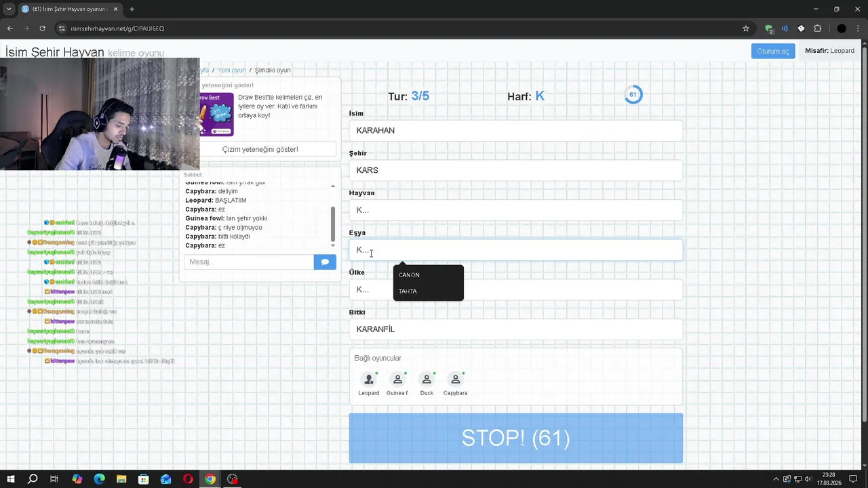Switch to Chrome in the taskbar
This screenshot has width=868, height=488.
tap(210, 479)
